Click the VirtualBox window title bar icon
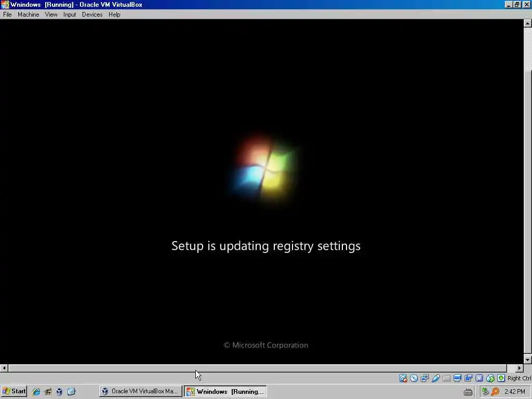This screenshot has width=532, height=399. pos(5,4)
